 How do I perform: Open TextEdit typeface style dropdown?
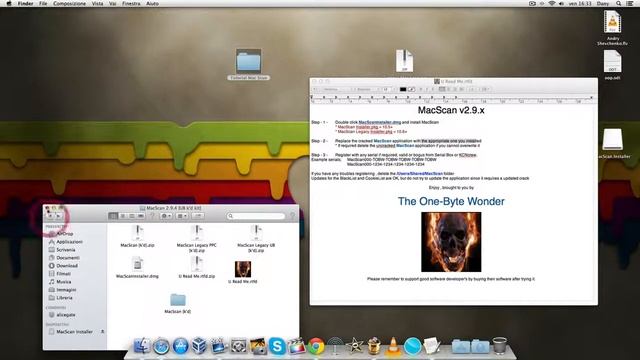pyautogui.click(x=368, y=89)
